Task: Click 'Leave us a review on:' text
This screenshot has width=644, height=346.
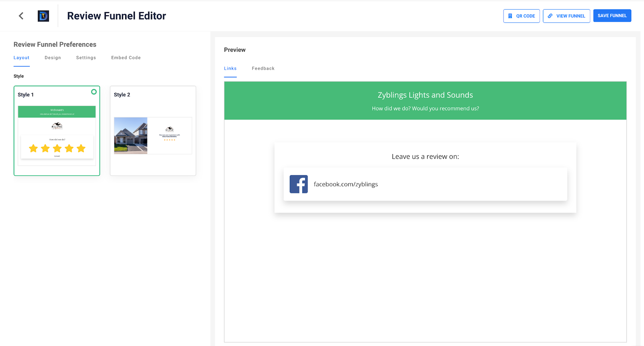Action: point(425,157)
